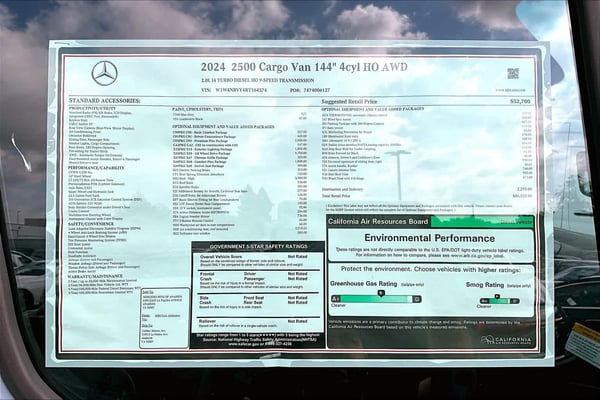This screenshot has width=600, height=400.
Task: Click the 'Total Retail Price' label
Action: pos(336,196)
